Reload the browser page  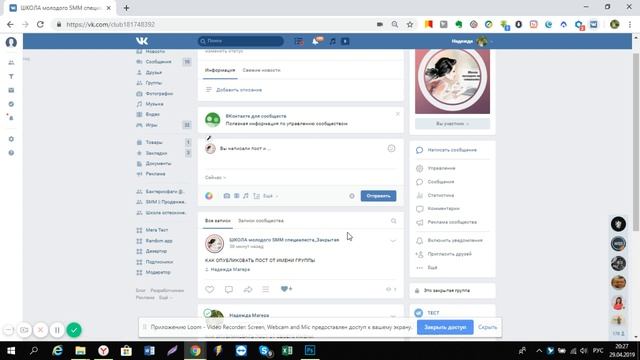coord(40,24)
